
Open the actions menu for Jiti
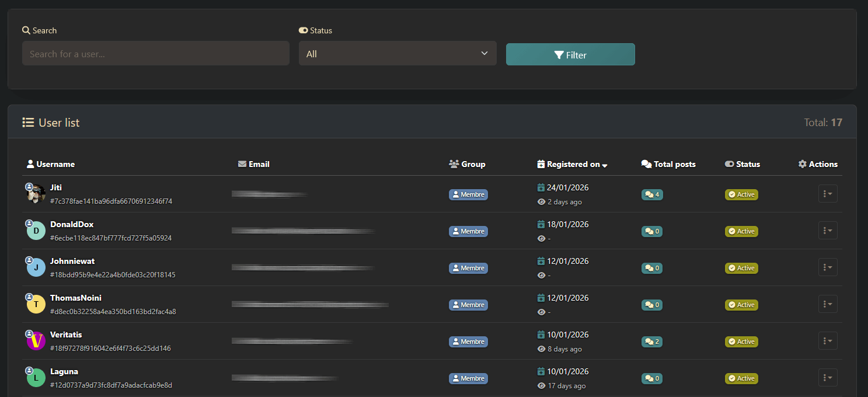[x=827, y=194]
